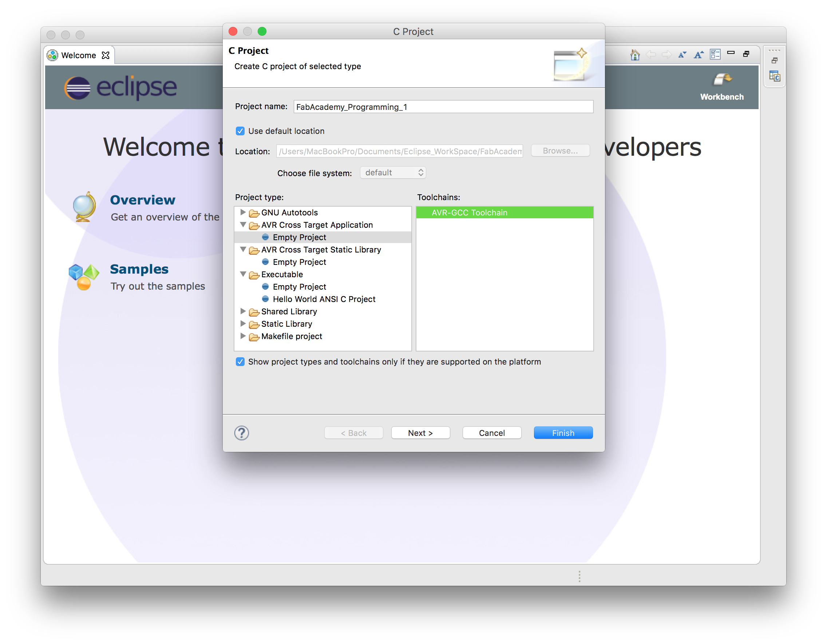This screenshot has width=827, height=644.
Task: Click the Workbench arrow icon
Action: pyautogui.click(x=722, y=80)
